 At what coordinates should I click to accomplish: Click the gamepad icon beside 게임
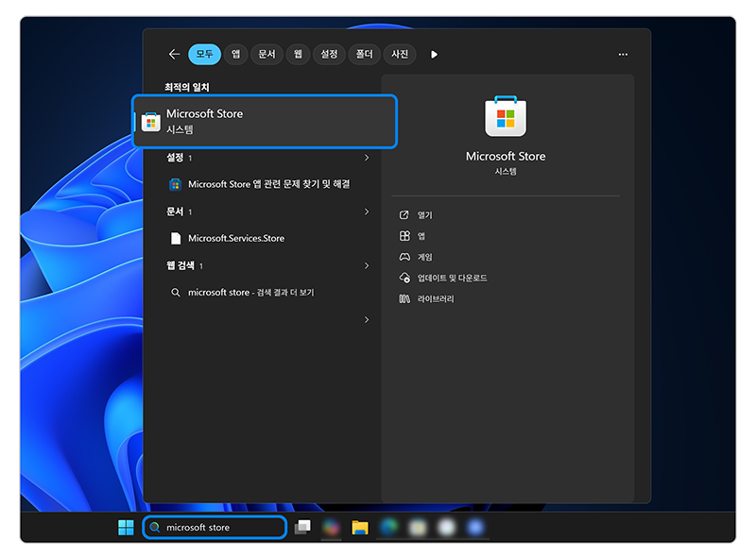click(404, 257)
